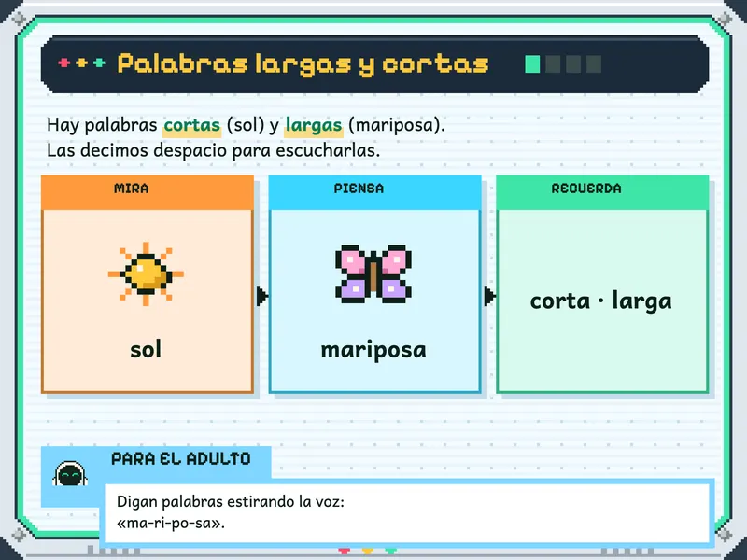Open the MIRA card header
The image size is (747, 560).
(x=148, y=192)
